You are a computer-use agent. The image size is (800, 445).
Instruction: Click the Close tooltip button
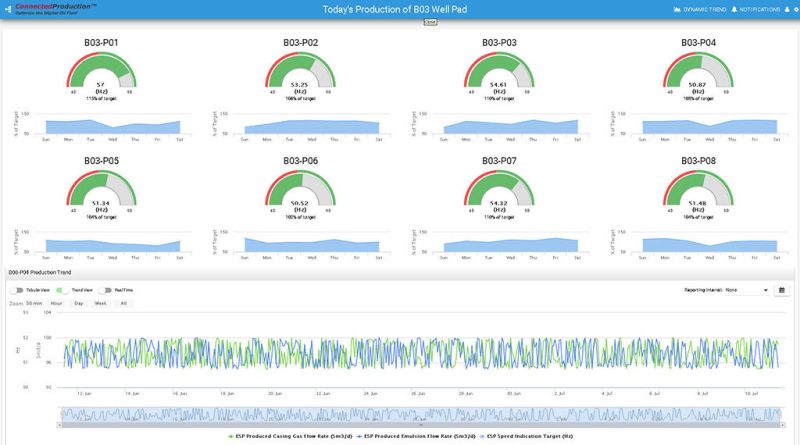pyautogui.click(x=430, y=22)
